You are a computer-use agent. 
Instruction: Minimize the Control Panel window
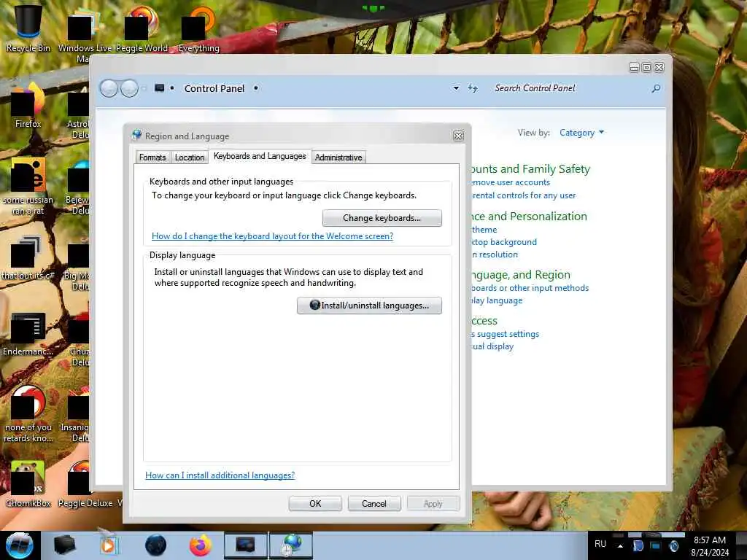point(634,68)
